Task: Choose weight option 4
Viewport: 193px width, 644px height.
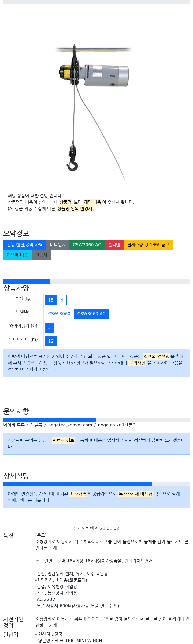Action: (62, 300)
